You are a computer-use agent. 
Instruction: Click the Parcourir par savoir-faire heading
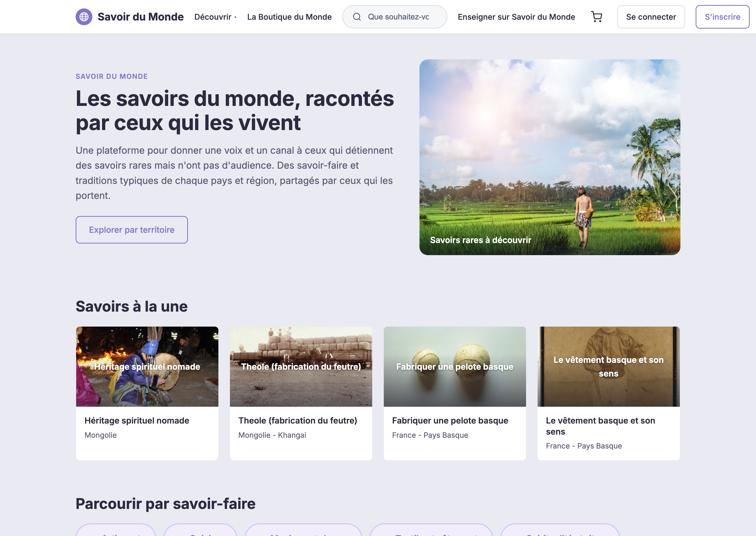pyautogui.click(x=166, y=504)
